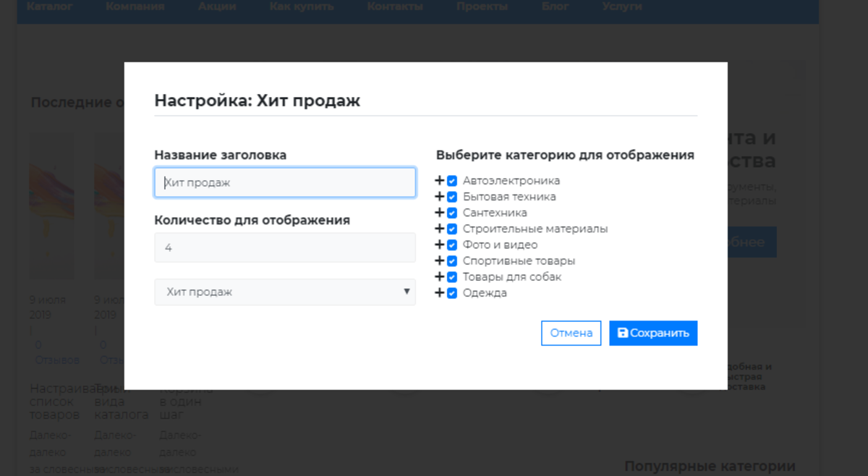Expand the Сантехника category plus icon
Image resolution: width=868 pixels, height=476 pixels.
[439, 213]
